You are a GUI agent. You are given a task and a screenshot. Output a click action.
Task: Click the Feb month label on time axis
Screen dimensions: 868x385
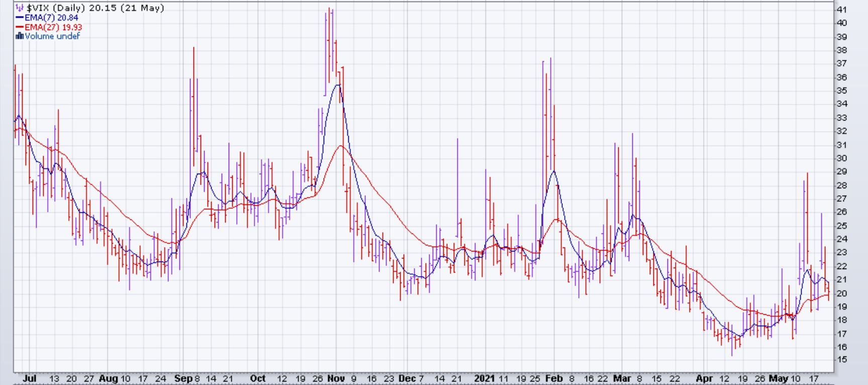click(x=553, y=378)
